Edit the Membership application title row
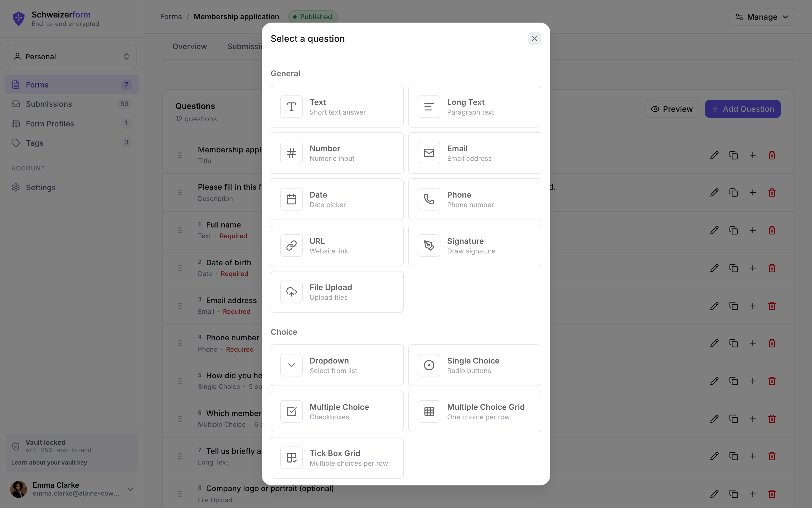This screenshot has height=508, width=812. coord(714,155)
